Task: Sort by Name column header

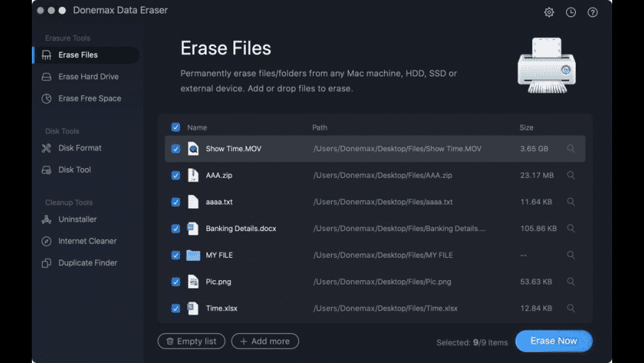Action: coord(197,127)
